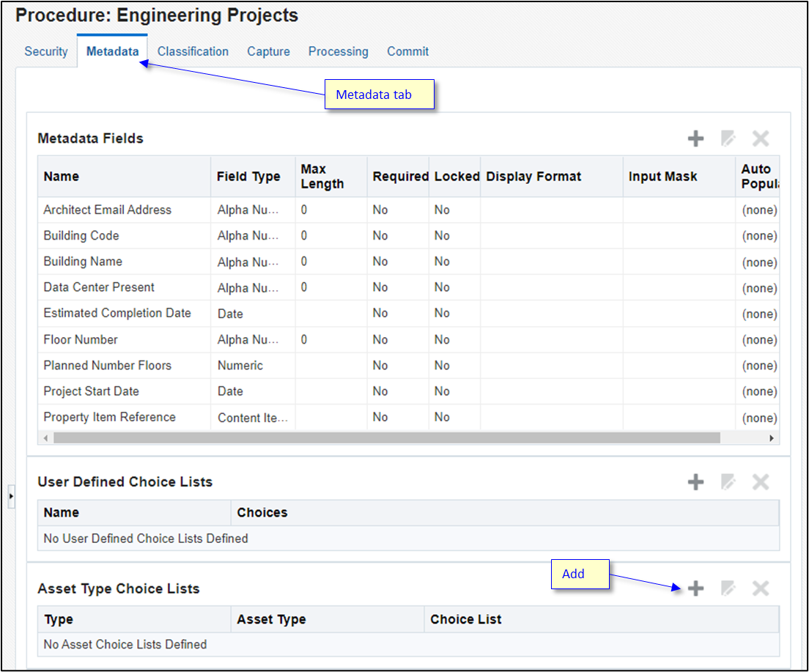Click the Delete icon for User Defined Choice Lists
809x672 pixels.
pyautogui.click(x=760, y=481)
